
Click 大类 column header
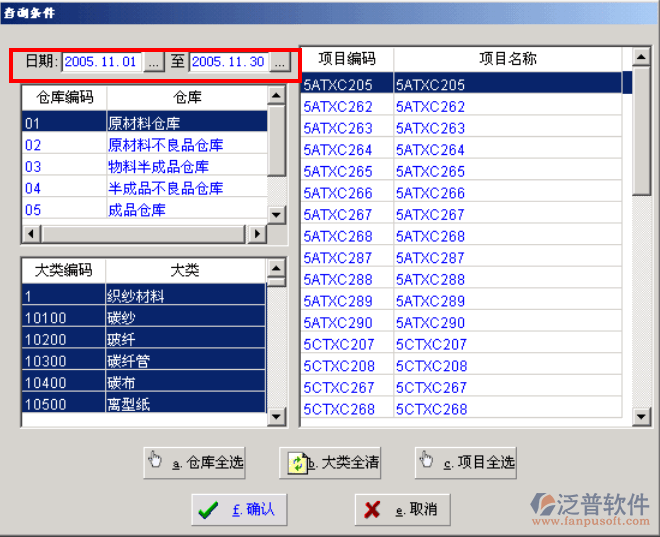(x=185, y=271)
